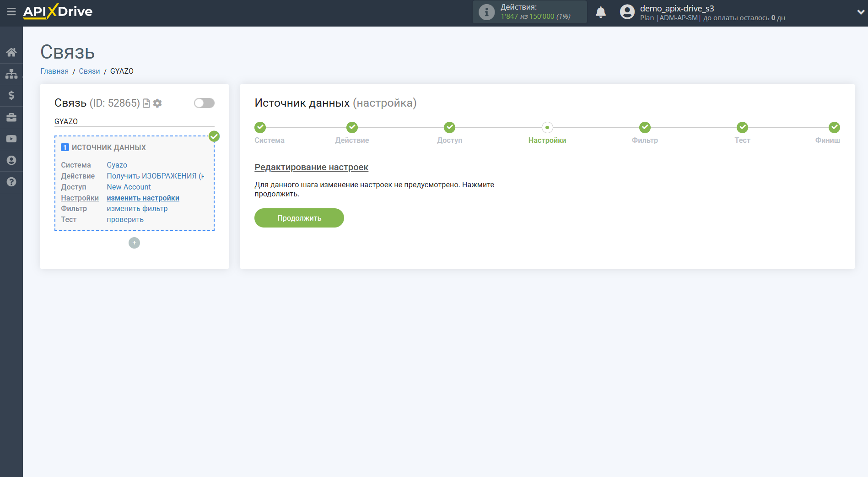Screen dimensions: 868x477
Task: Open the изменить настройки link
Action: click(x=143, y=198)
